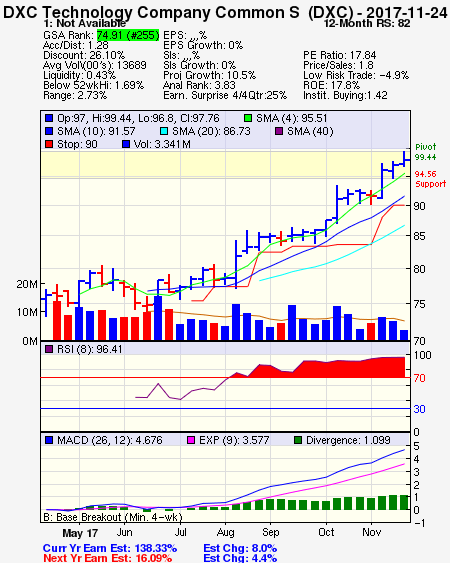This screenshot has width=450, height=563.
Task: Click the green Divergence legend swatch
Action: (x=298, y=440)
